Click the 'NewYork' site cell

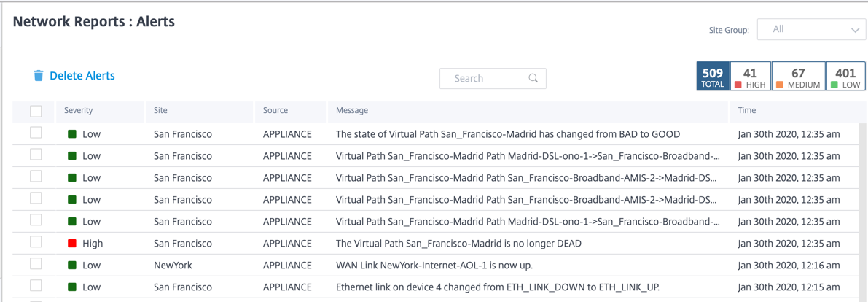coord(173,265)
